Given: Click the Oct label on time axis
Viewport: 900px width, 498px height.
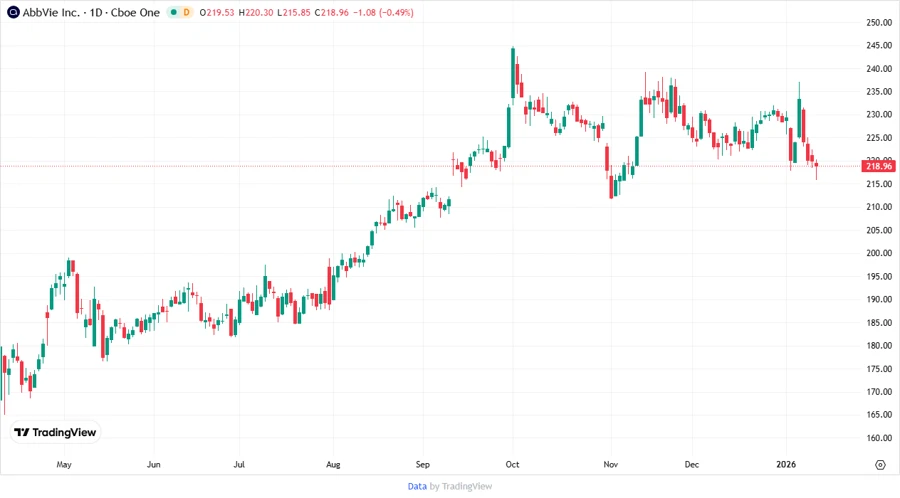Looking at the screenshot, I should [512, 464].
